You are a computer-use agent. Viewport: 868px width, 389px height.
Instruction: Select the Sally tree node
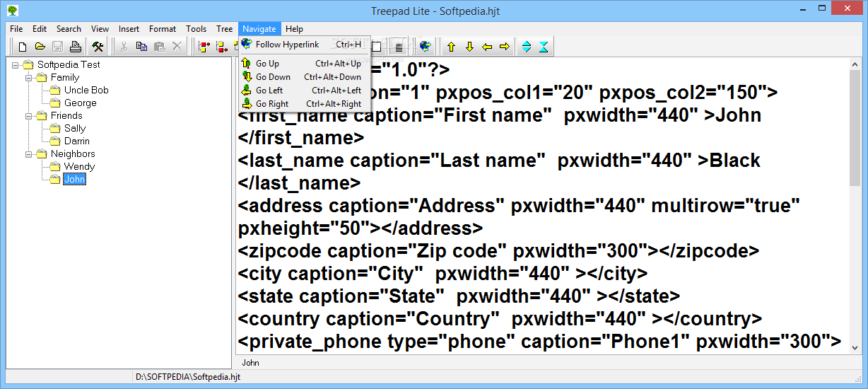[x=75, y=128]
